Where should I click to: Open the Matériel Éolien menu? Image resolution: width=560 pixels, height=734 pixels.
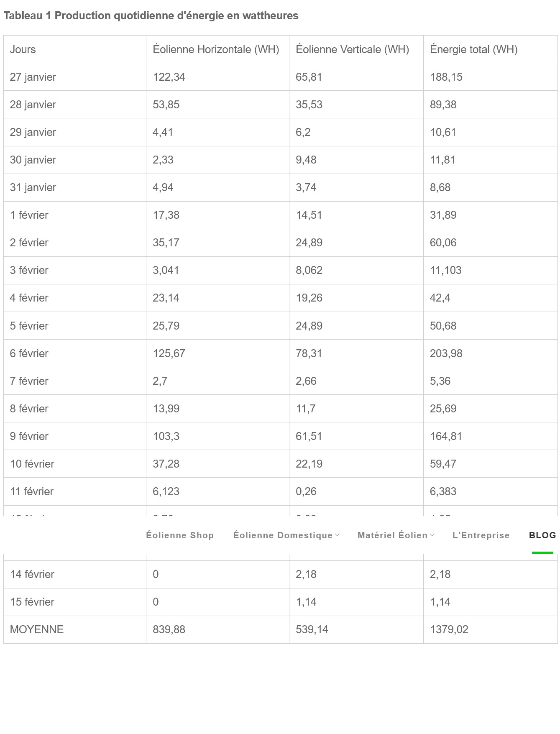[x=392, y=535]
